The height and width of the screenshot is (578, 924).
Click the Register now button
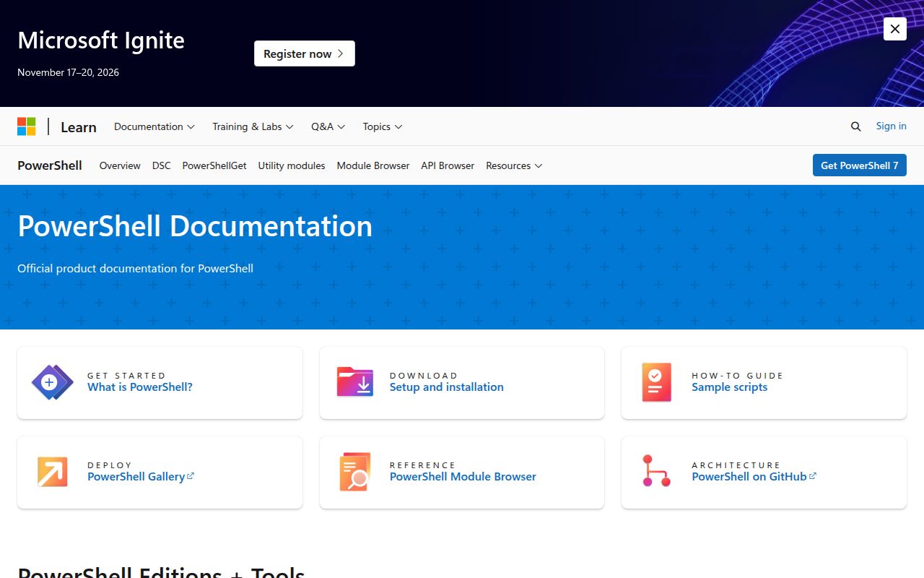point(305,53)
